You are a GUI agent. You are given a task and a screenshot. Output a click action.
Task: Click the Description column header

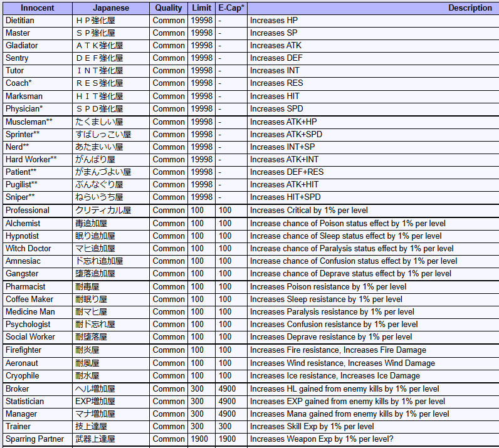click(373, 8)
